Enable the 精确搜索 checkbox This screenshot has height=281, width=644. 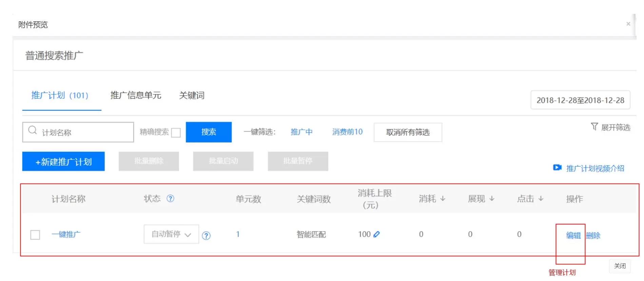[x=176, y=132]
